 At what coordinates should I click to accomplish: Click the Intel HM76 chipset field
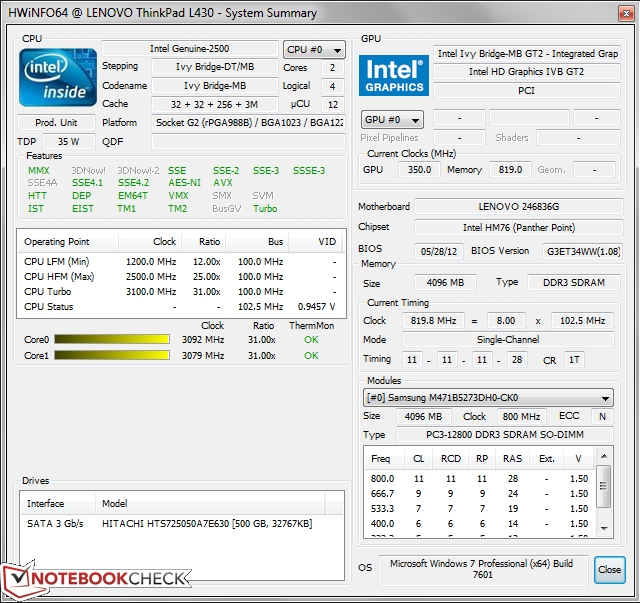519,227
